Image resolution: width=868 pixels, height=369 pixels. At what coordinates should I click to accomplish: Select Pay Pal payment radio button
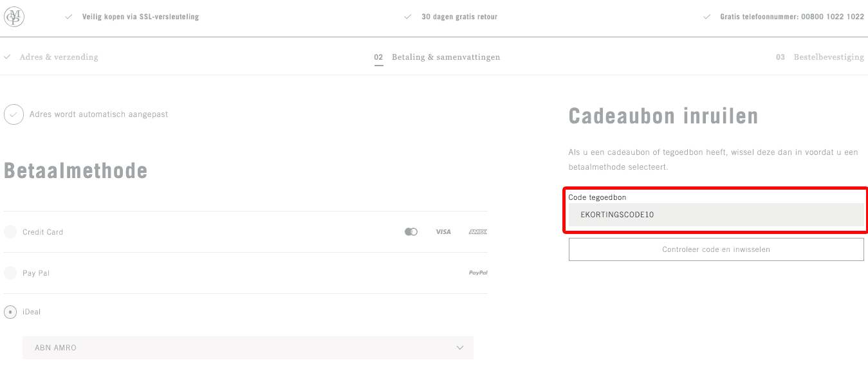10,273
